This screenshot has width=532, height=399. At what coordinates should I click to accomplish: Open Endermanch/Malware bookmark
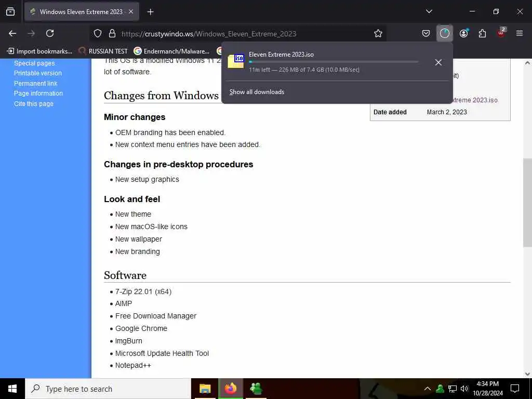tap(171, 51)
